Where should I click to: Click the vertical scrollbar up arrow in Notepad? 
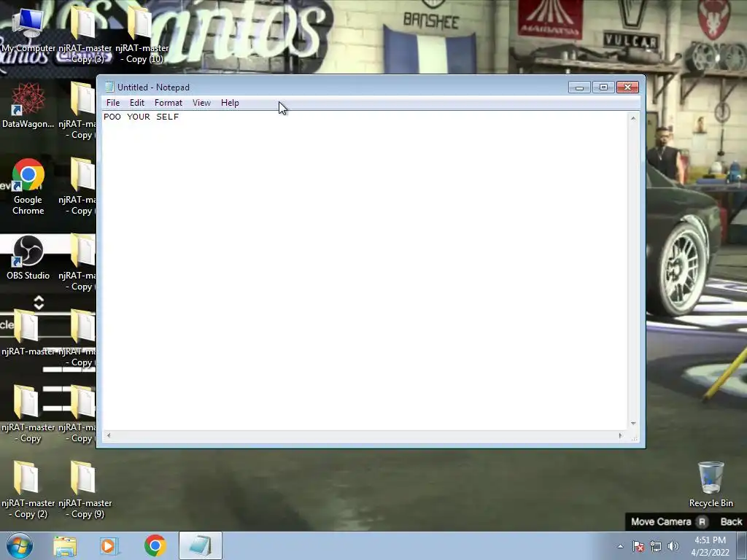[633, 118]
